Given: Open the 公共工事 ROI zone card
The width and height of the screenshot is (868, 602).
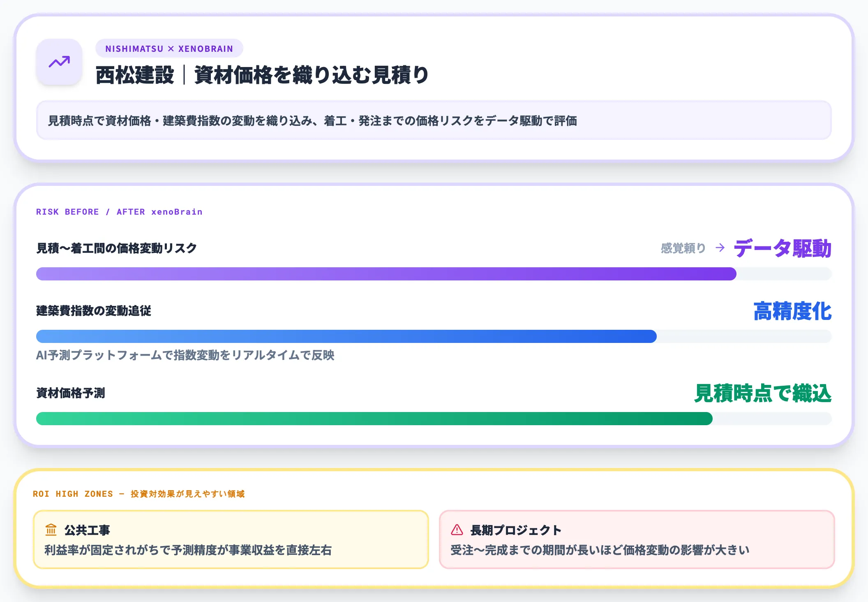Looking at the screenshot, I should point(231,539).
